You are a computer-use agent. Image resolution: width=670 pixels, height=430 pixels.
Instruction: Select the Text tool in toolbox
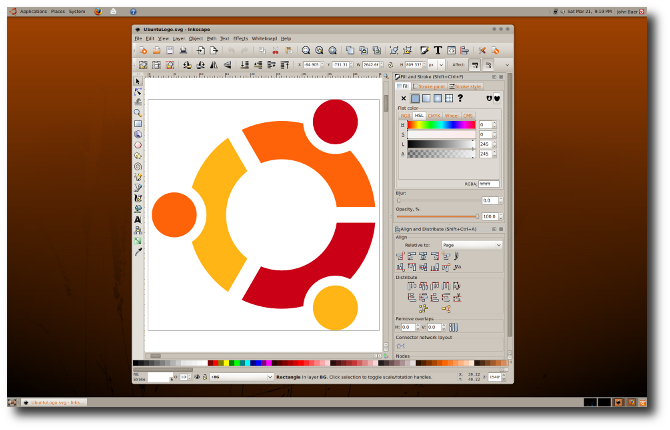tap(138, 219)
